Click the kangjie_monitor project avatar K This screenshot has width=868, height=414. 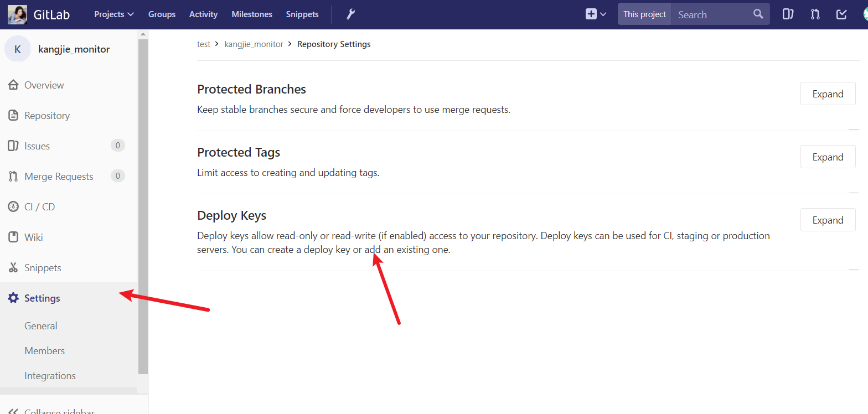18,49
